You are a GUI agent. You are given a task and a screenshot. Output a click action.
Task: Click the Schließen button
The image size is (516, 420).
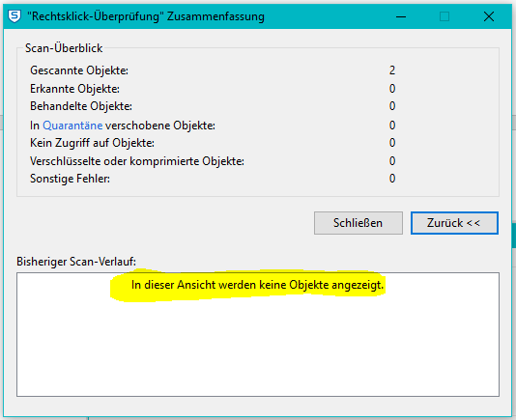click(x=358, y=223)
